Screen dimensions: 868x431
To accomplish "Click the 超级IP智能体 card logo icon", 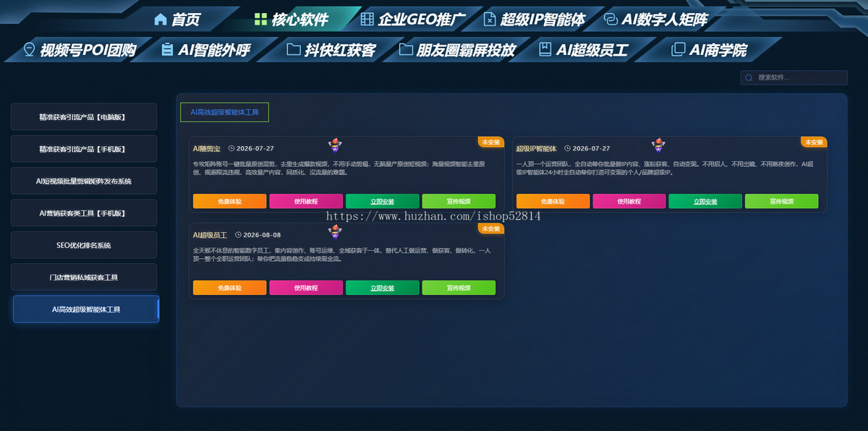I will 658,147.
